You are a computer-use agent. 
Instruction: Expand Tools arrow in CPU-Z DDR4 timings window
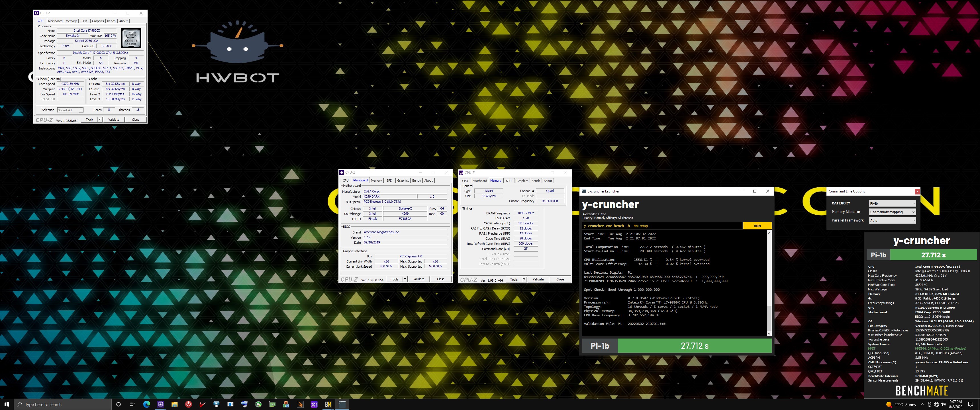click(524, 279)
